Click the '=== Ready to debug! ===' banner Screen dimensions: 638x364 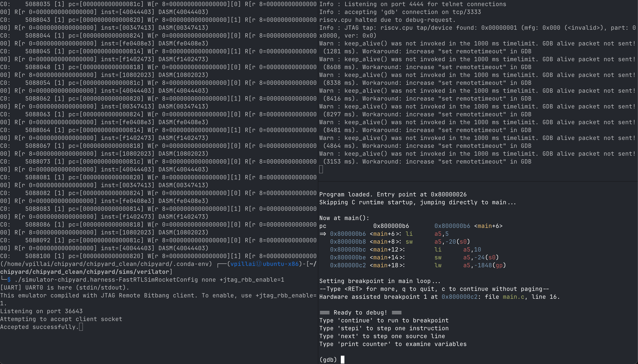(360, 312)
